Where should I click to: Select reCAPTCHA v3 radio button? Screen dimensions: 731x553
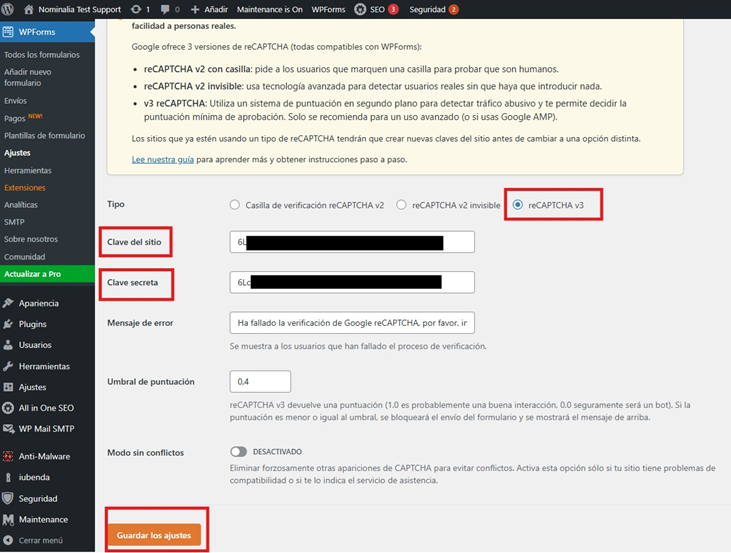tap(517, 205)
